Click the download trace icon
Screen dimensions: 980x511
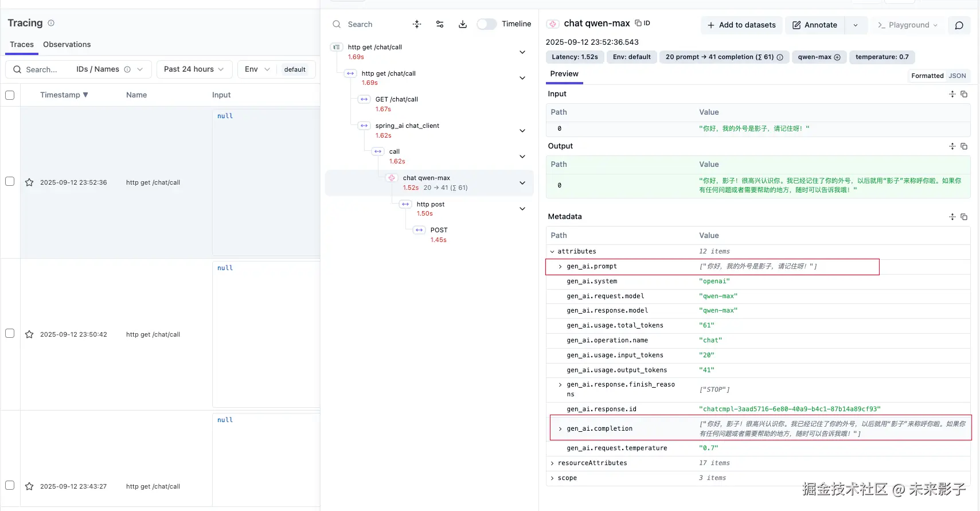[x=463, y=24]
